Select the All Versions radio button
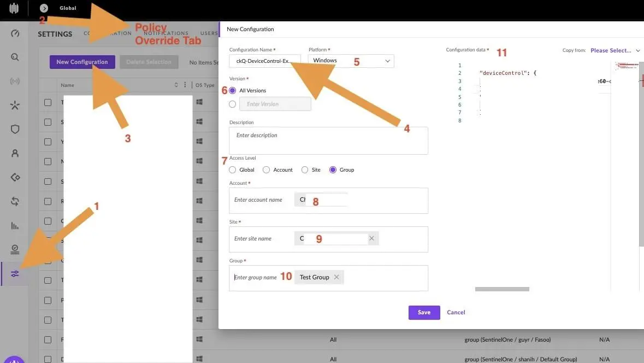Image resolution: width=644 pixels, height=363 pixels. 233,90
